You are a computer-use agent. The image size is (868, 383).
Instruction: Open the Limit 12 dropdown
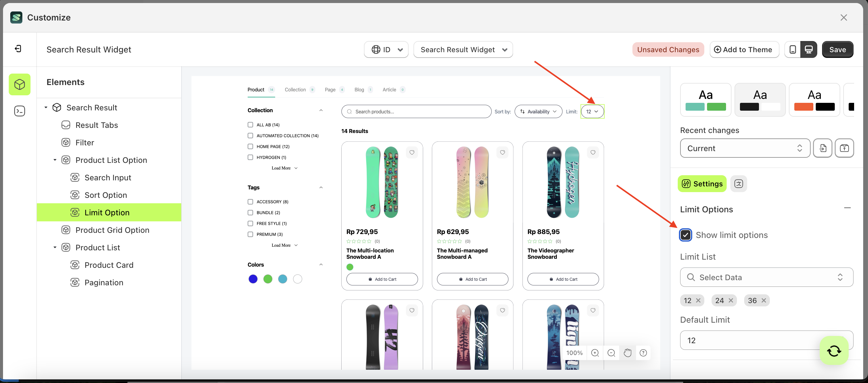[x=592, y=111]
